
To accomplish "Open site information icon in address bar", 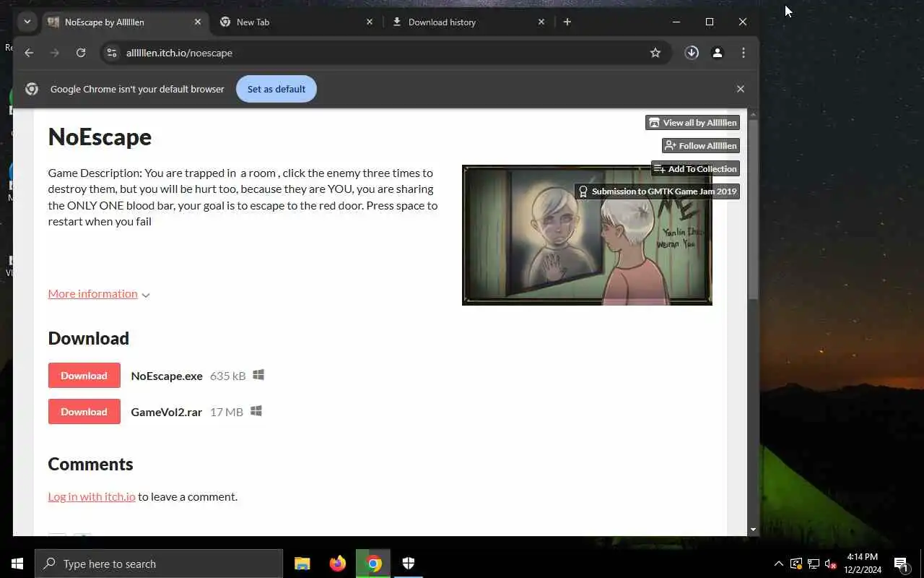I will coord(111,53).
